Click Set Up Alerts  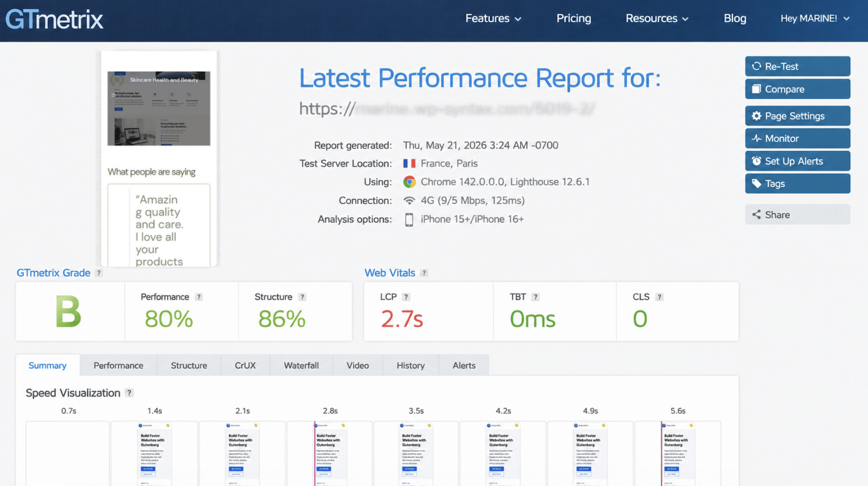coord(797,161)
